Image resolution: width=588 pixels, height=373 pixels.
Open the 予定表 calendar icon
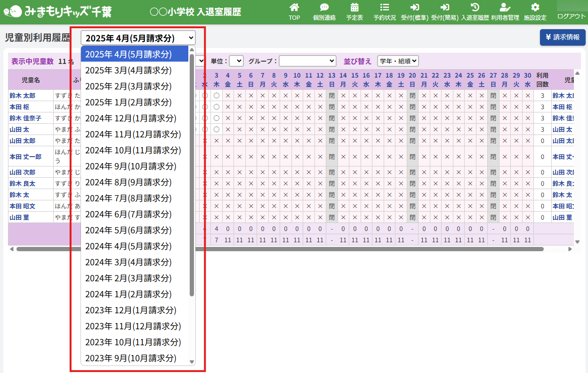point(354,8)
